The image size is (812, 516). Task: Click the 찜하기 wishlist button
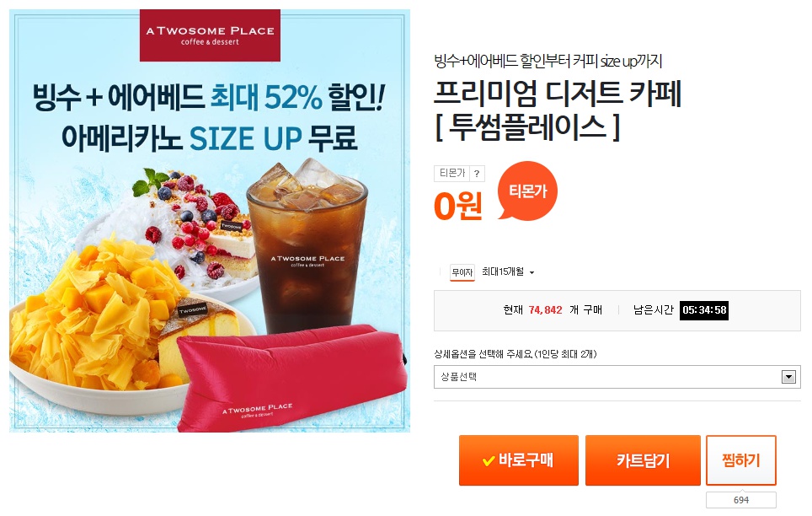point(740,460)
